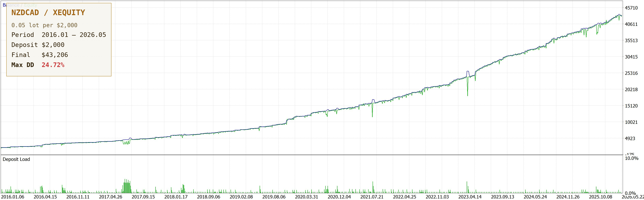Screen dimensions: 644x200
Task: Click the 25316 y-axis label
Action: coord(631,73)
